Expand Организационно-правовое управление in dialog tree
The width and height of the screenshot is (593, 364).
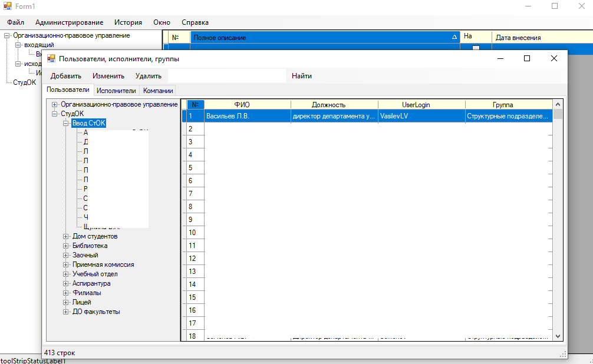[x=54, y=104]
